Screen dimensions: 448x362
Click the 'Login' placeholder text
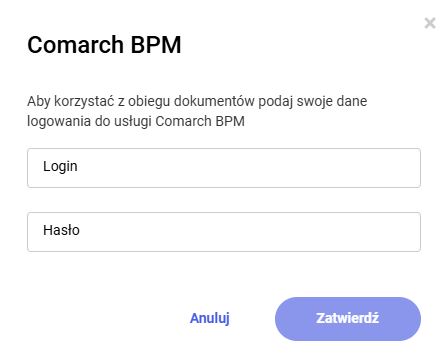[x=60, y=166]
